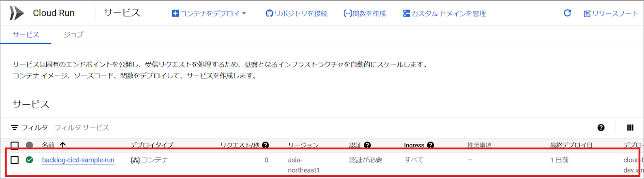Focus the フィルタ サービス input field
This screenshot has width=644, height=179.
(x=82, y=127)
